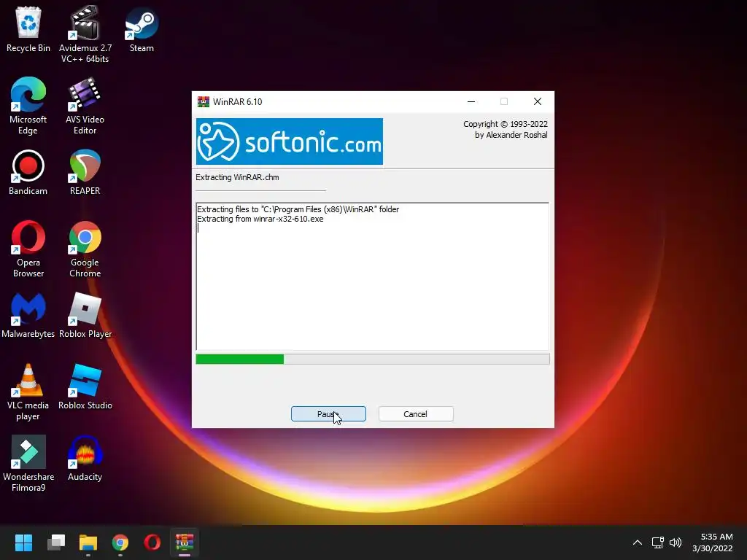
Task: Open Wondershare Filmora9 shortcut
Action: [x=28, y=463]
